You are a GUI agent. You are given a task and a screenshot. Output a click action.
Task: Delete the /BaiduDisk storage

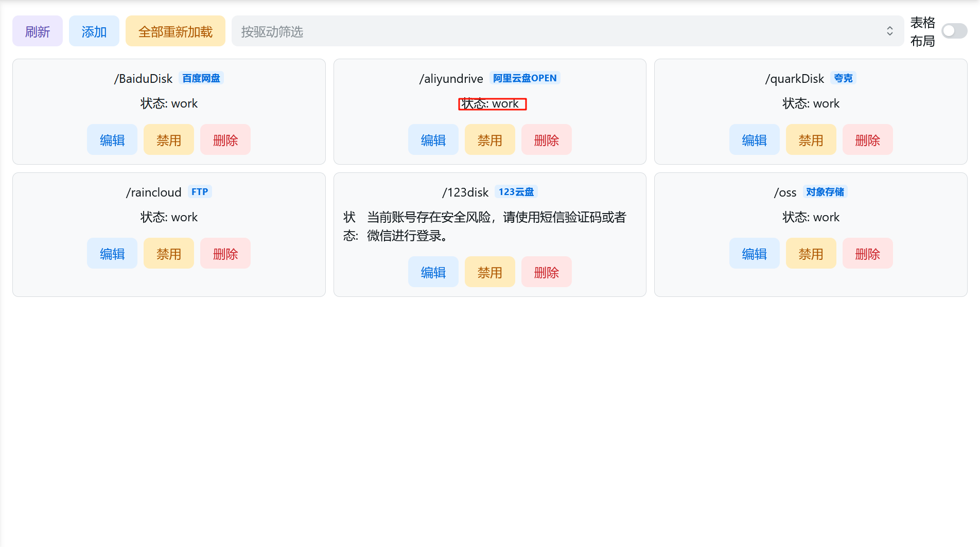coord(225,139)
